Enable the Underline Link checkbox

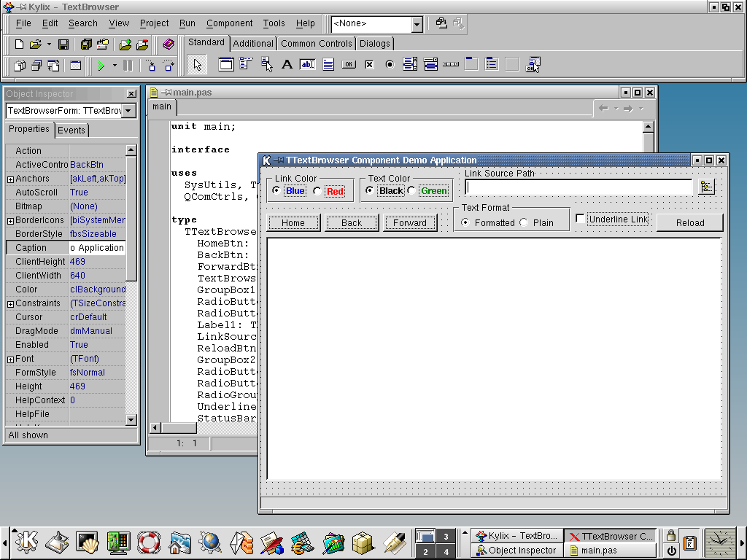pyautogui.click(x=581, y=219)
